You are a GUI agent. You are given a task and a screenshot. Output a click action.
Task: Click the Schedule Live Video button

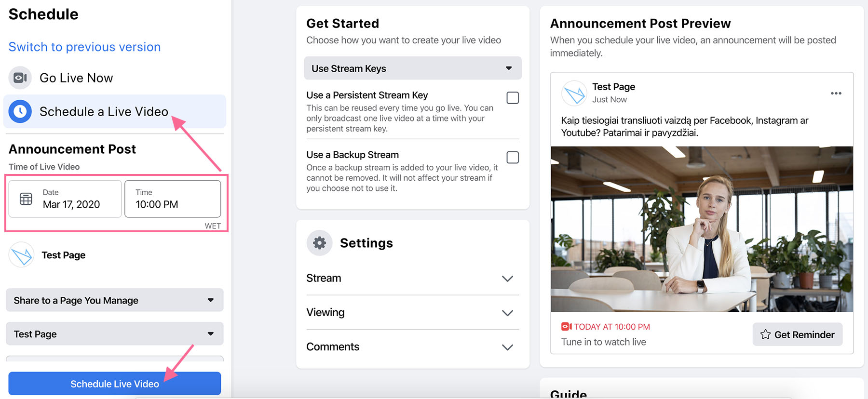[115, 384]
